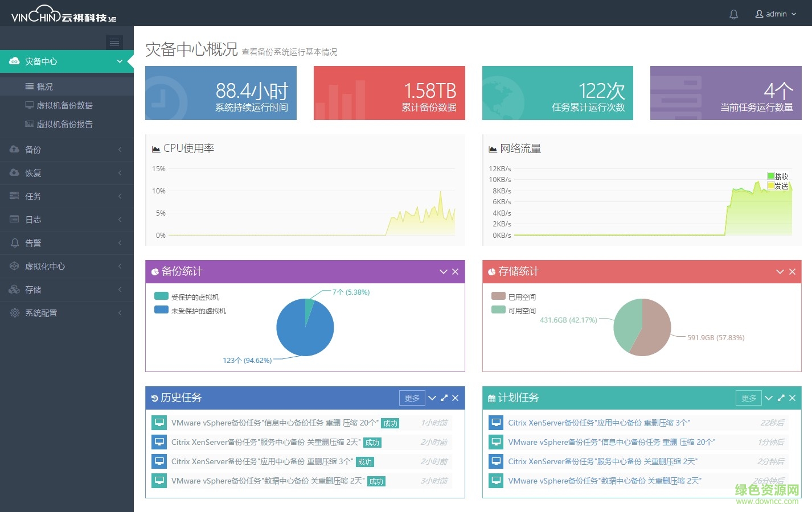Open the admin user dropdown
812x512 pixels.
coord(776,14)
